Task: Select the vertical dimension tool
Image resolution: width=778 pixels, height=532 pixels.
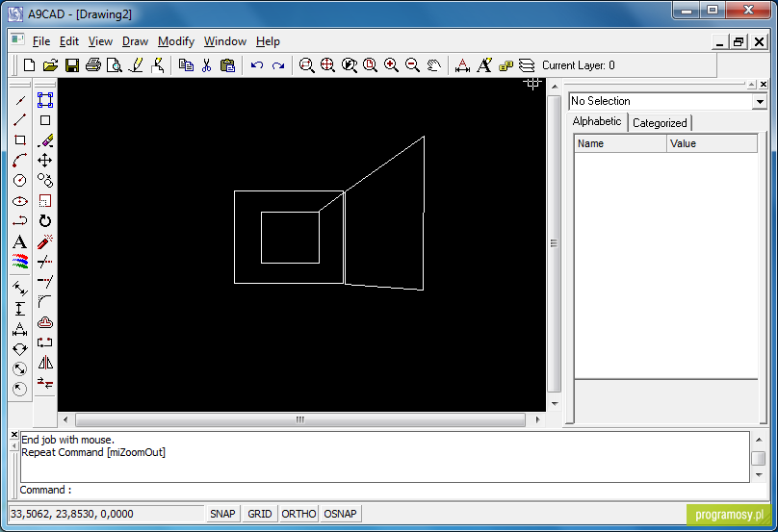Action: pos(20,309)
